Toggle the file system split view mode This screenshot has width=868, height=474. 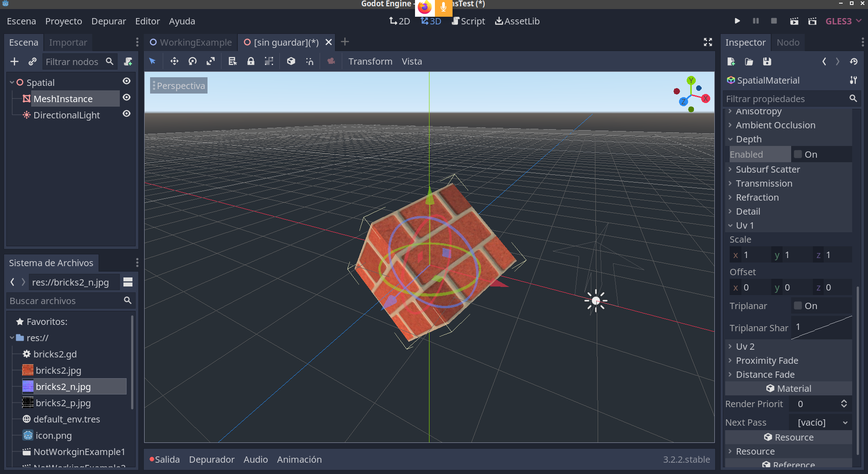[x=128, y=282]
